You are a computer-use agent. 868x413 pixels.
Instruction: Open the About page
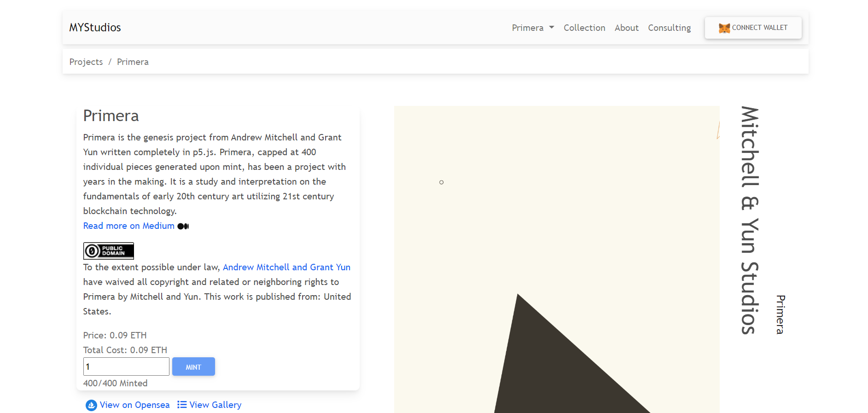(x=626, y=28)
